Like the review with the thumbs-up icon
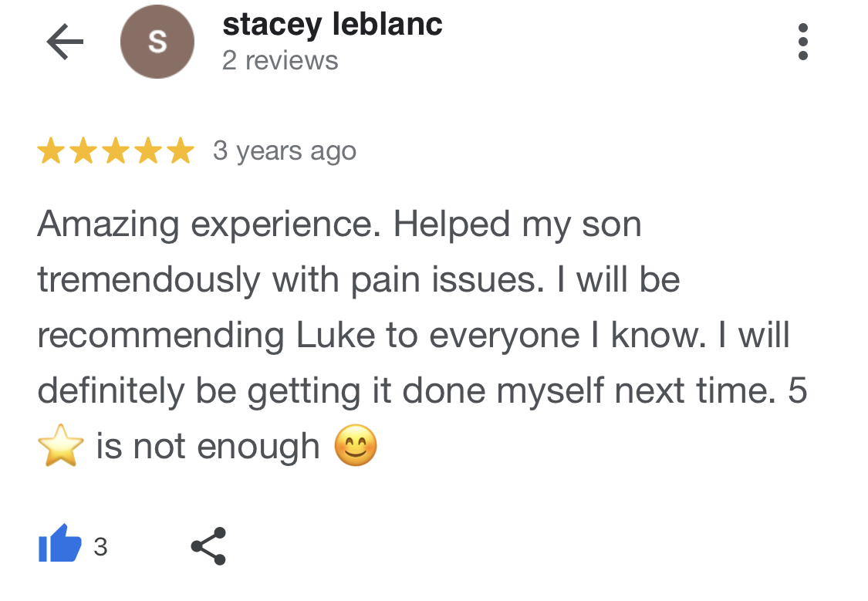The image size is (868, 601). click(x=59, y=543)
